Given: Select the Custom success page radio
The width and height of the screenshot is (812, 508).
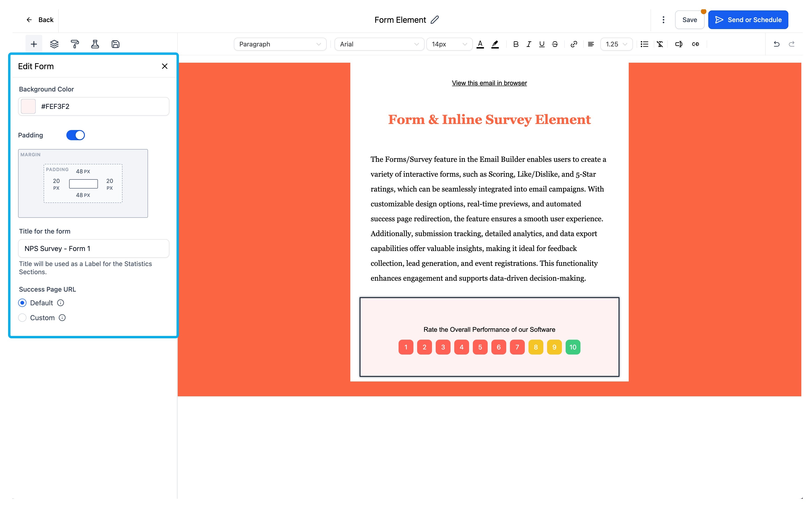Looking at the screenshot, I should [x=22, y=318].
